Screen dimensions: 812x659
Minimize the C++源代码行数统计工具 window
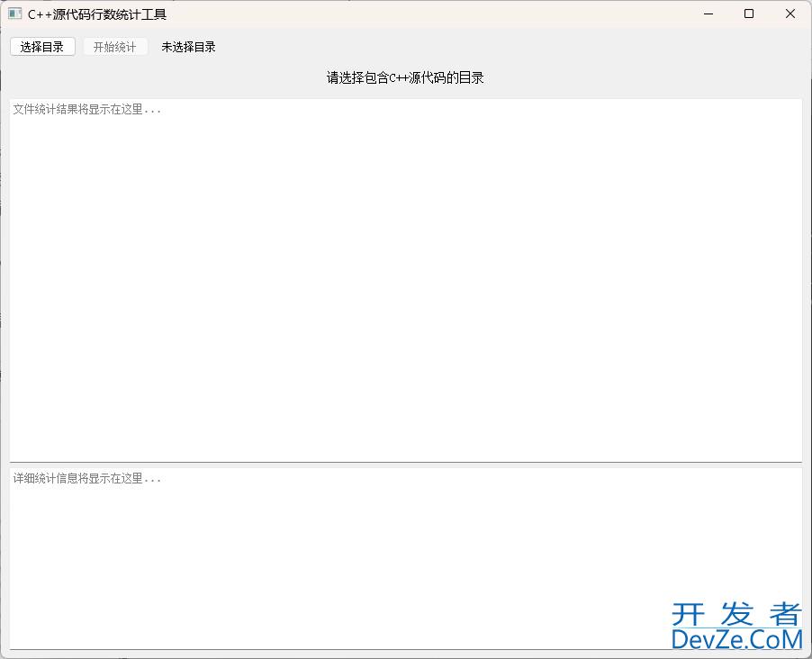pyautogui.click(x=708, y=14)
